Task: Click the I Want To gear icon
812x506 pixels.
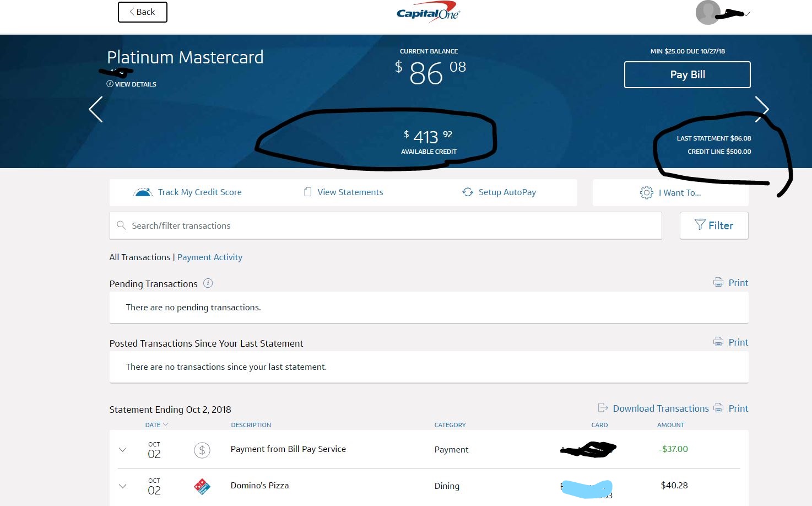Action: click(x=646, y=192)
